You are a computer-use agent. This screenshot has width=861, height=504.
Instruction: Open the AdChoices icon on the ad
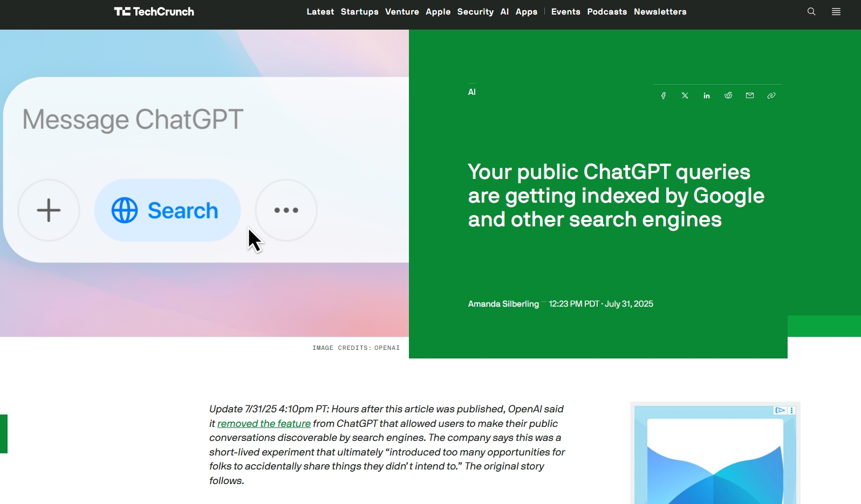(x=780, y=410)
